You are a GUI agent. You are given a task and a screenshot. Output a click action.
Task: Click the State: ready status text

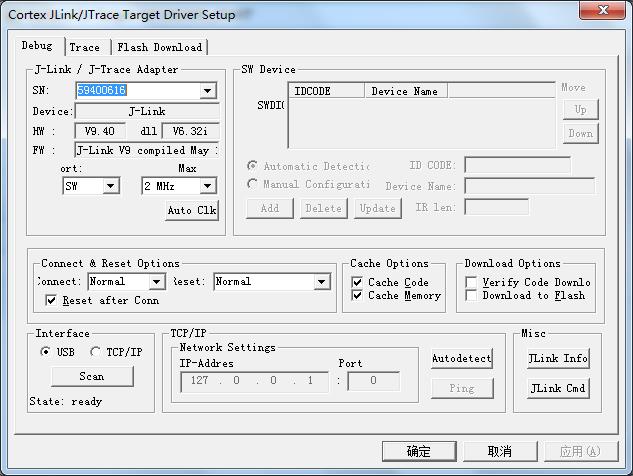pyautogui.click(x=66, y=401)
